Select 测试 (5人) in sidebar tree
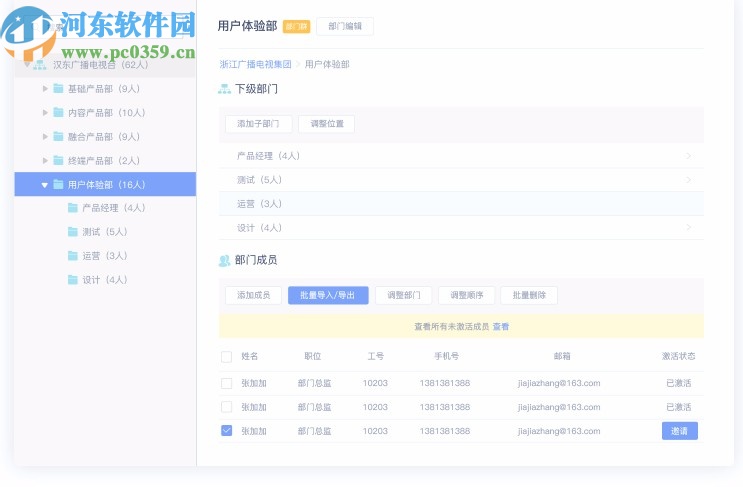Screen dimensions: 743x487 click(x=105, y=232)
